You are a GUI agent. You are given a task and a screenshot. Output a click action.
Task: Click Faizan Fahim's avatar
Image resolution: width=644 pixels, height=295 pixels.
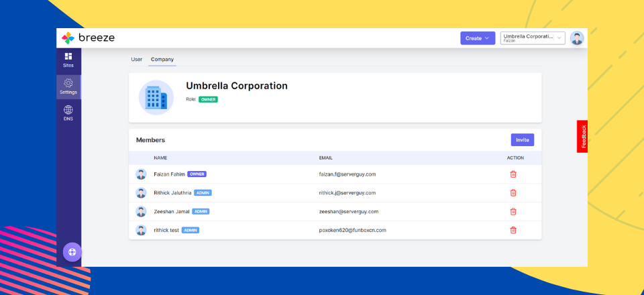[x=141, y=174]
